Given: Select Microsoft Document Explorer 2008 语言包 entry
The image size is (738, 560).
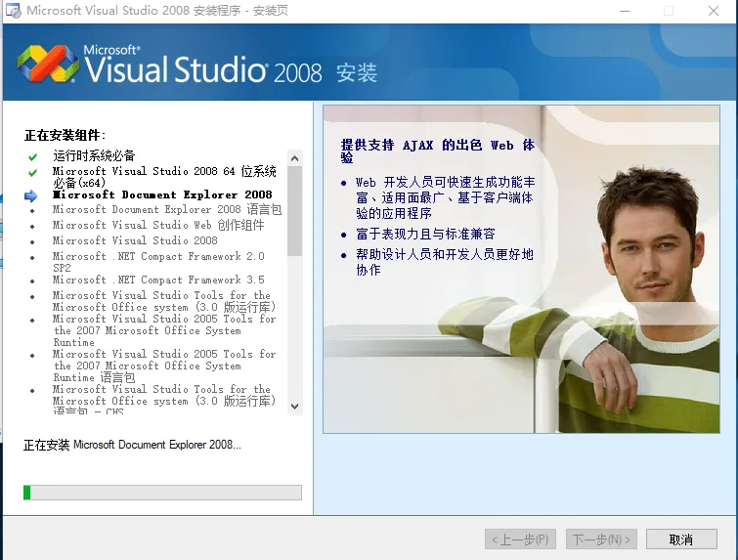Looking at the screenshot, I should (x=167, y=209).
